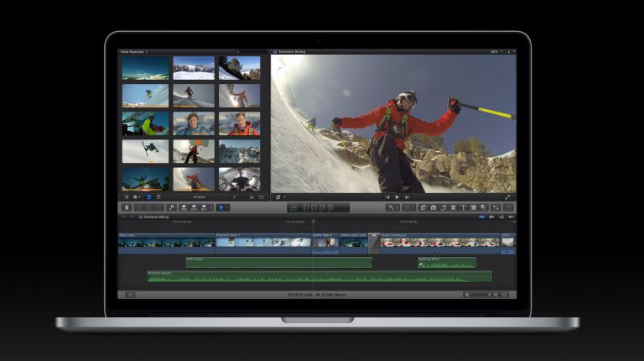Click the Extreme Skiing timeline project name
Screen dimensions: 644x361
click(x=157, y=217)
